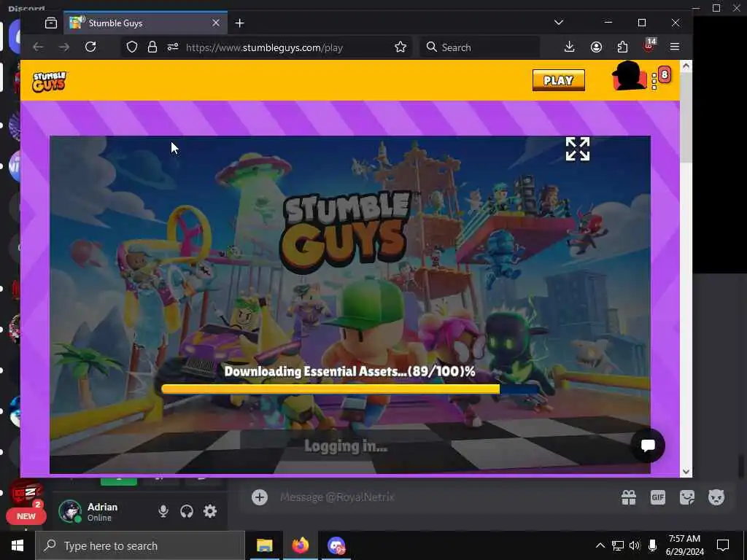Switch to Firefox in taskbar

tap(300, 545)
